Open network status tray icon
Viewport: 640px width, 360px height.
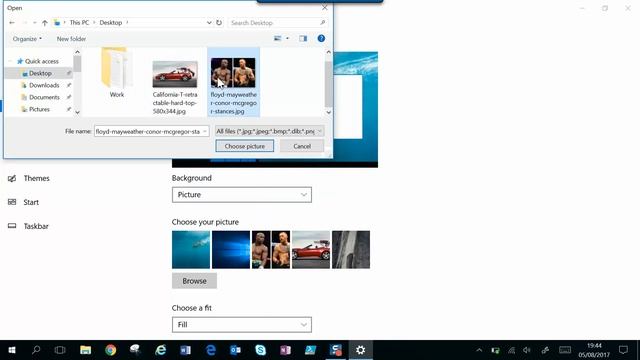click(x=511, y=350)
